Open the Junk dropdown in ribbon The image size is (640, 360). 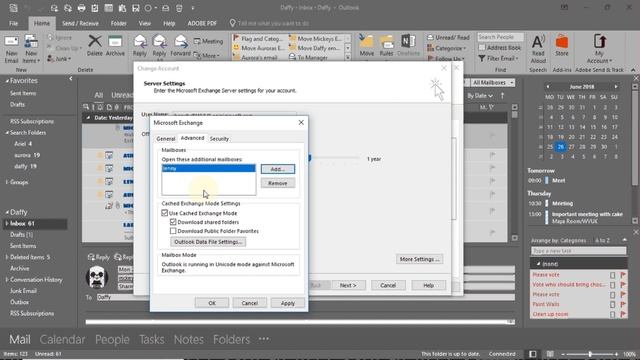coord(60,59)
